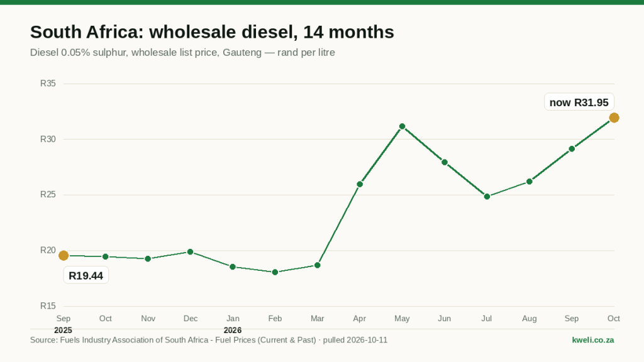Click the 'Nov' x-axis label
Image resolution: width=644 pixels, height=362 pixels.
148,319
